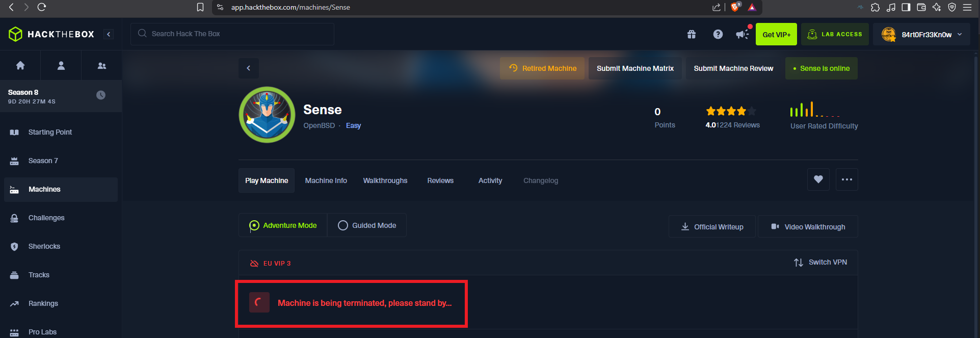This screenshot has height=338, width=980.
Task: Switch to the Activity tab
Action: (x=490, y=180)
